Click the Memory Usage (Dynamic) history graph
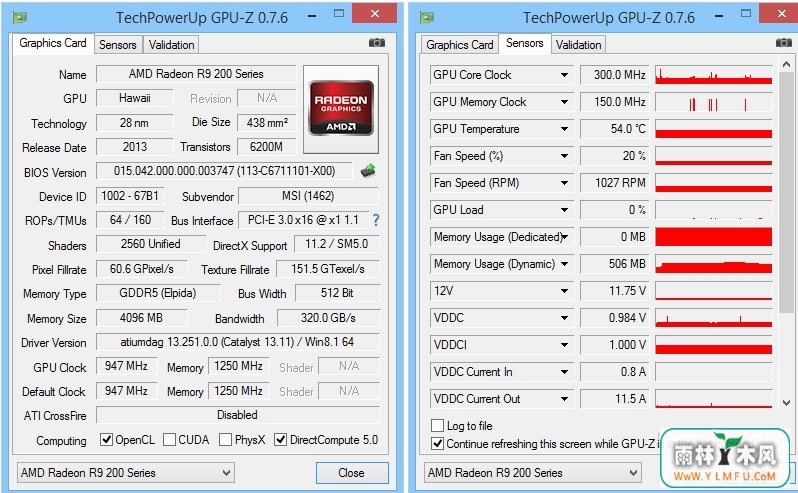The image size is (798, 493). pyautogui.click(x=714, y=264)
